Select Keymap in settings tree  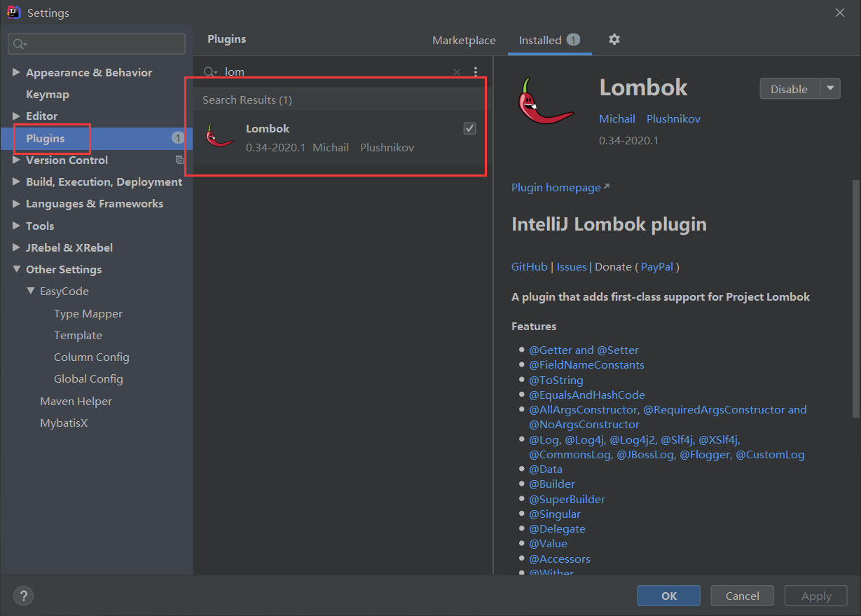48,94
